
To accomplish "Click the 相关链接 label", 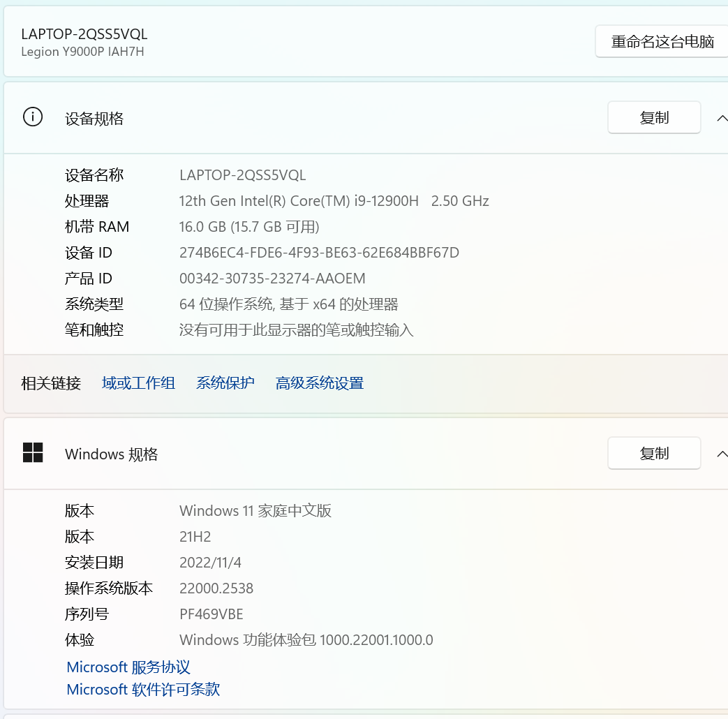I will (51, 383).
